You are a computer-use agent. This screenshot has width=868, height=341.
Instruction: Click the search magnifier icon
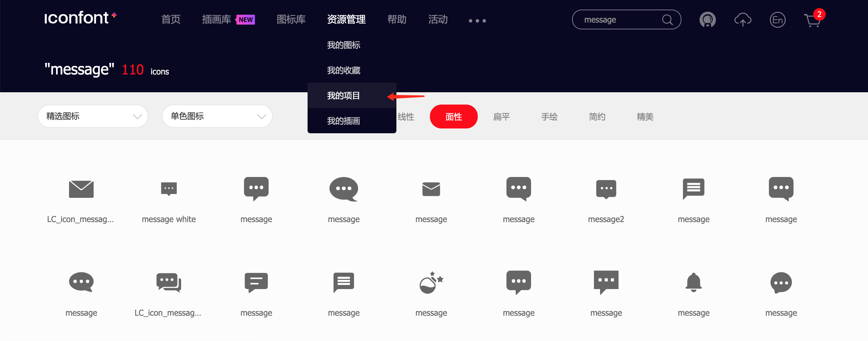point(667,20)
